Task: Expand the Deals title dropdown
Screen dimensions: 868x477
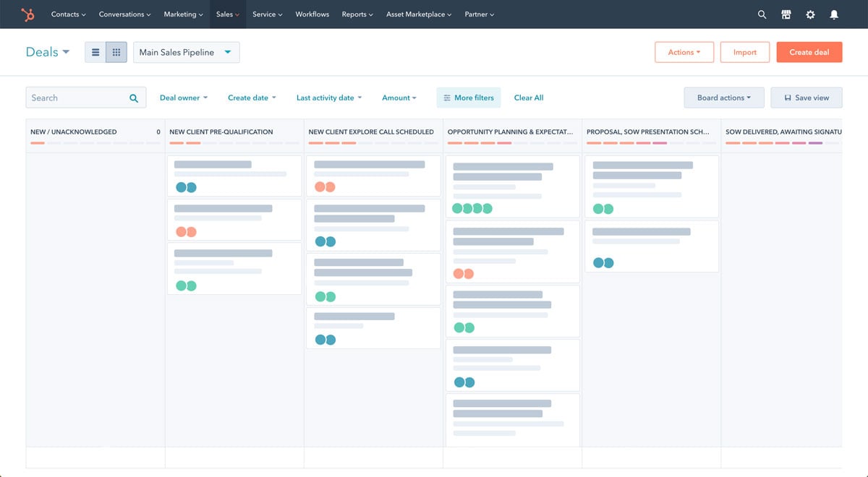Action: tap(66, 51)
